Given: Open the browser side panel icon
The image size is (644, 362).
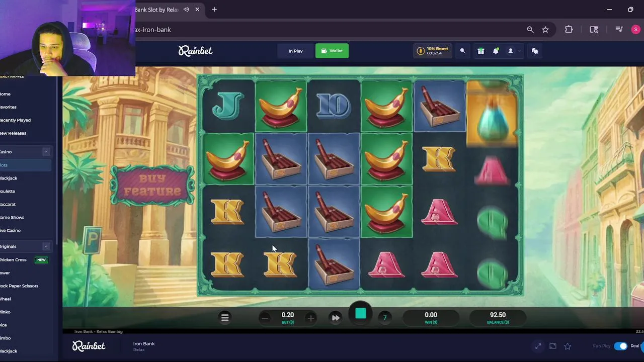Looking at the screenshot, I should (x=594, y=30).
